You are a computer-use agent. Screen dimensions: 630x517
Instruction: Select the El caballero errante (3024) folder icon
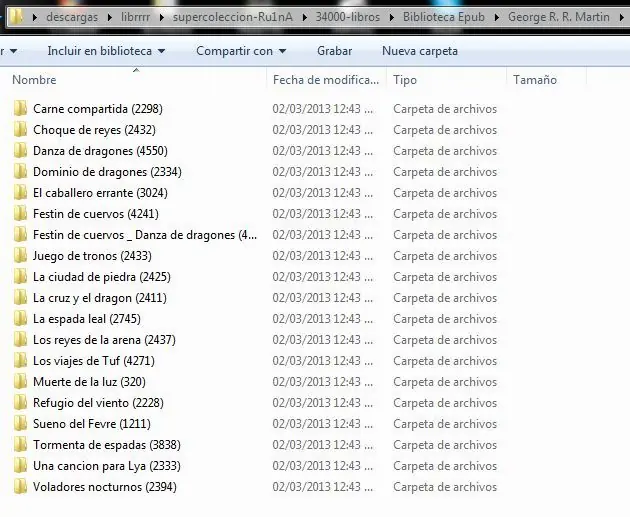(x=20, y=193)
